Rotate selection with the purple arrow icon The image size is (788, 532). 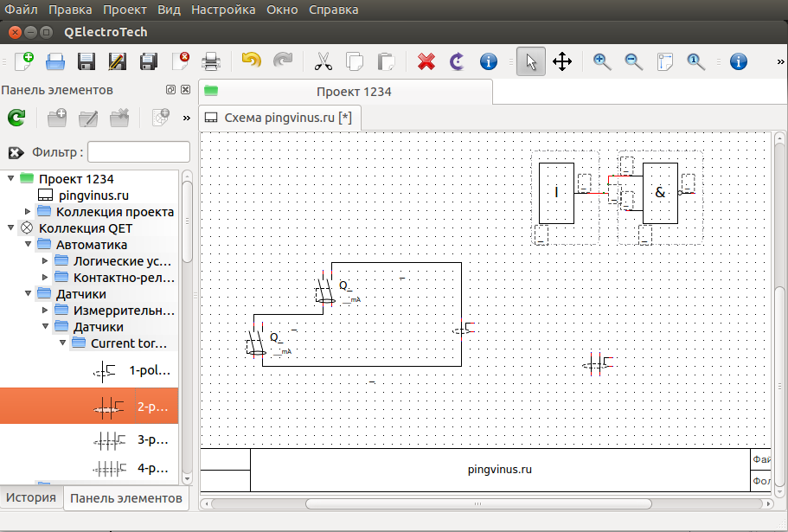pos(457,61)
